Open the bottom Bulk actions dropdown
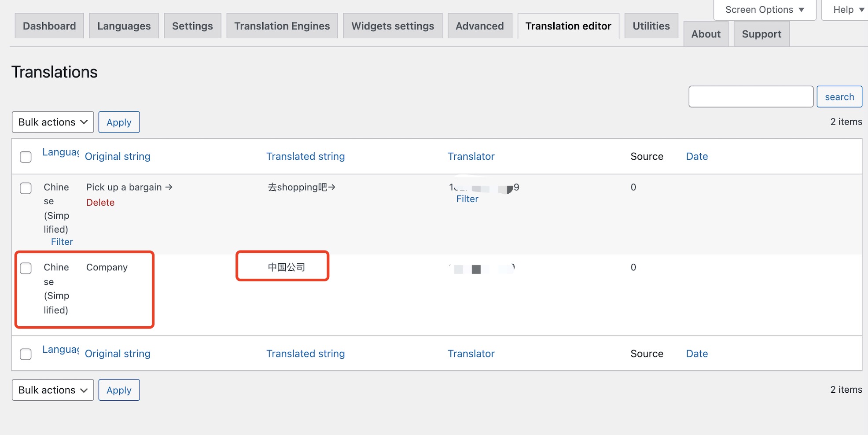The height and width of the screenshot is (435, 868). tap(53, 390)
